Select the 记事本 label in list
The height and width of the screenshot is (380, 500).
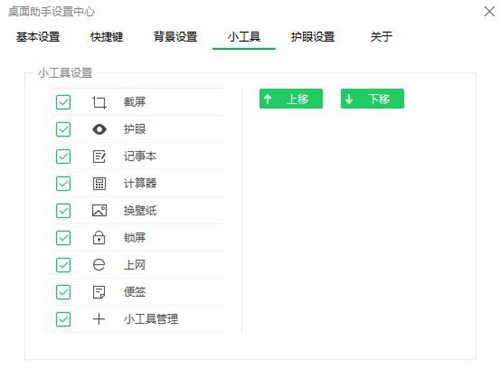point(140,156)
